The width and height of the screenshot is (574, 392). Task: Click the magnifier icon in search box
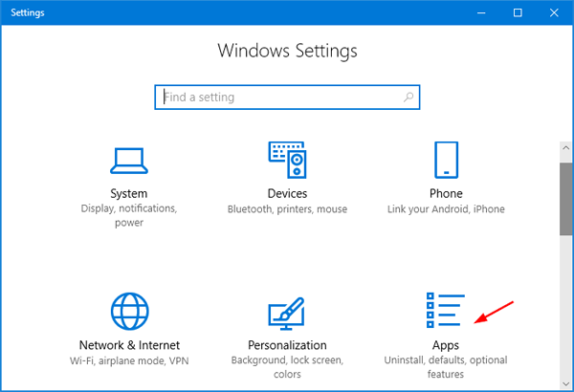(x=408, y=97)
